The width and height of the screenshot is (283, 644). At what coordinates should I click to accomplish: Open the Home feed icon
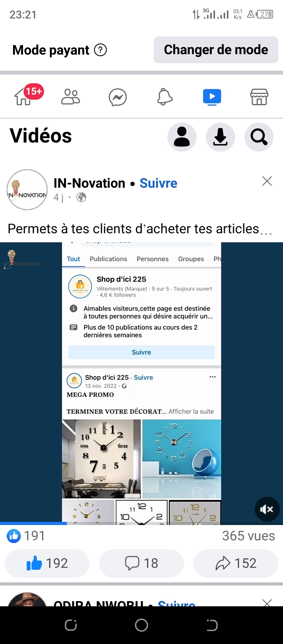click(x=24, y=97)
